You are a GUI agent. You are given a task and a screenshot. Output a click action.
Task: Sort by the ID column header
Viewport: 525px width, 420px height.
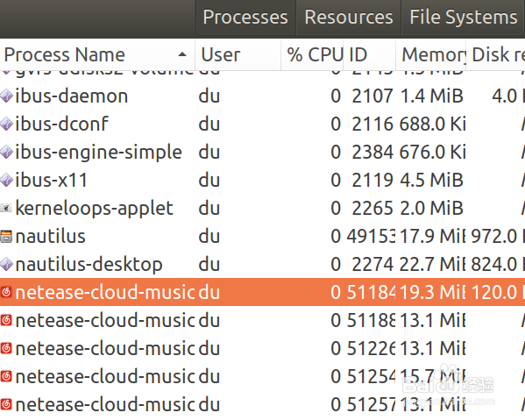[370, 54]
